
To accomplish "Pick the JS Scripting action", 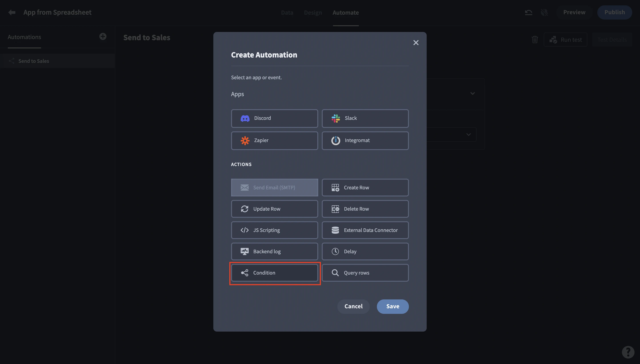I will (274, 230).
